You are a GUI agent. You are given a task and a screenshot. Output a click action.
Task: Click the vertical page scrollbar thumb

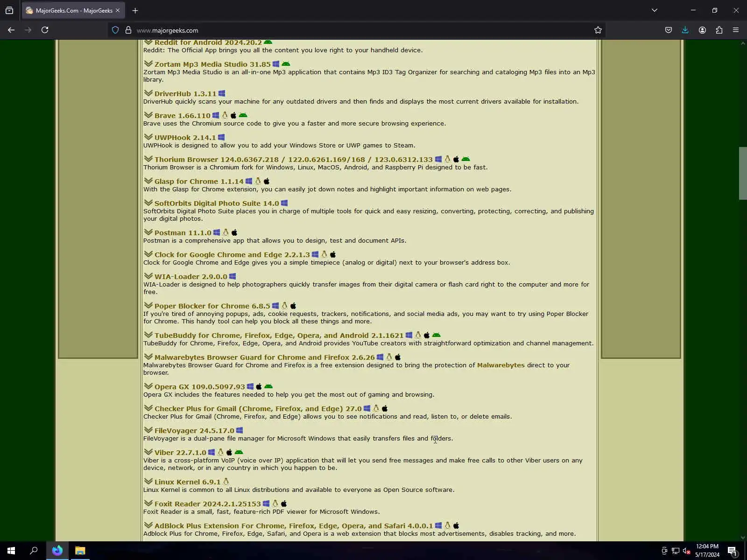[743, 173]
